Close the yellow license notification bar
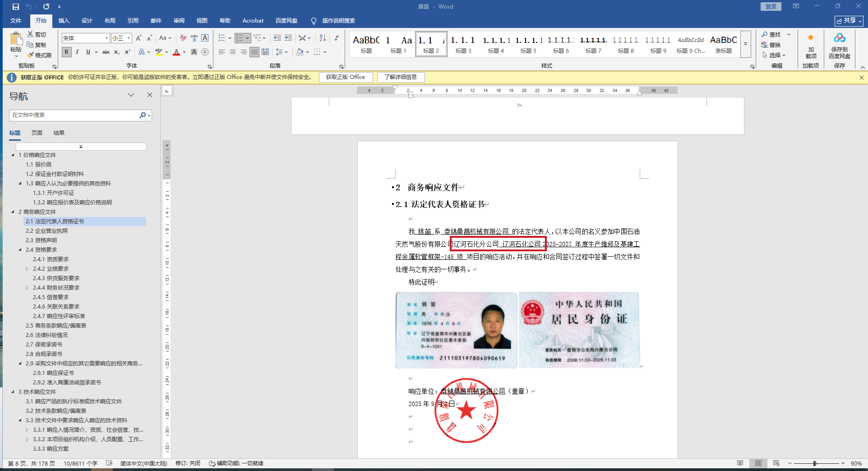 click(862, 78)
